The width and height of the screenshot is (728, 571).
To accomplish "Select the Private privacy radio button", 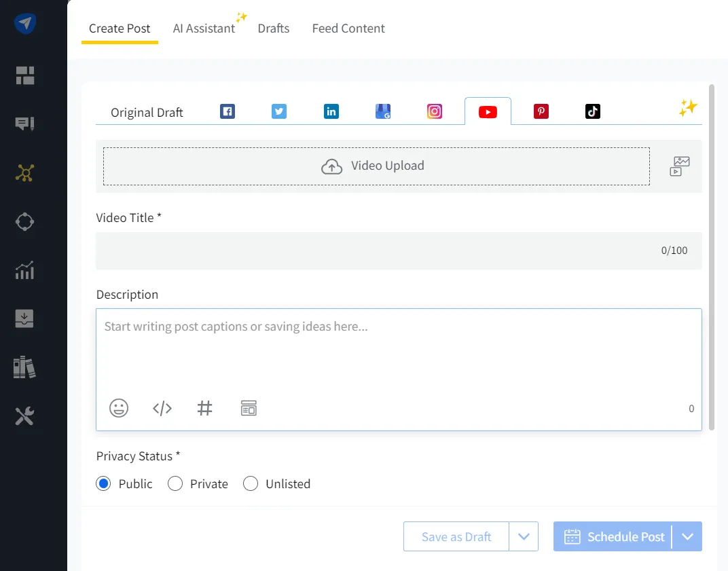I will click(x=175, y=483).
